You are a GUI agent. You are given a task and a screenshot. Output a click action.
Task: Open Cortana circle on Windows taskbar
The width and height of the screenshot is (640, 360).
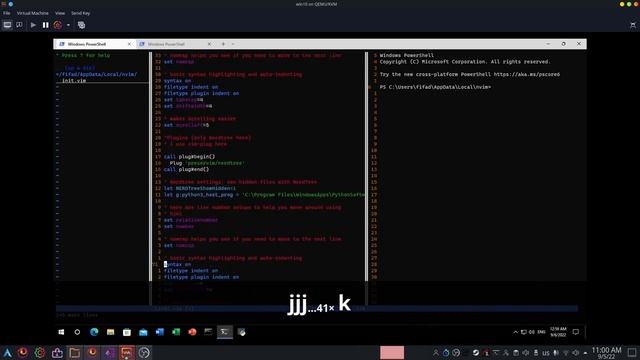click(x=77, y=332)
